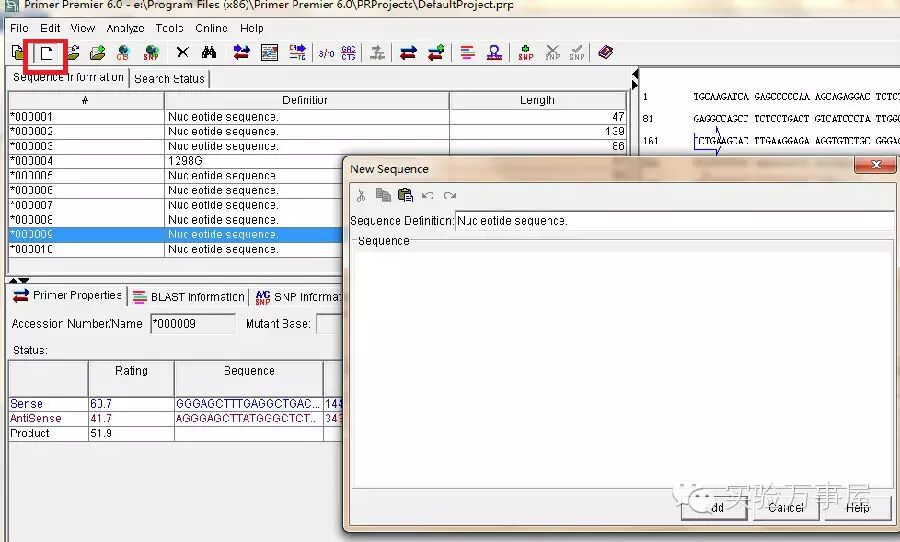
Task: Close the New Sequence dialog
Action: 875,165
